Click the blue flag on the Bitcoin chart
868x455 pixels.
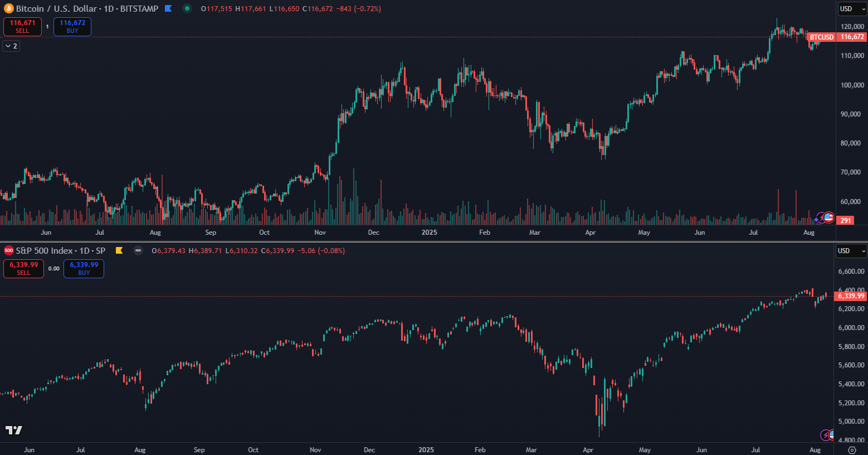168,9
